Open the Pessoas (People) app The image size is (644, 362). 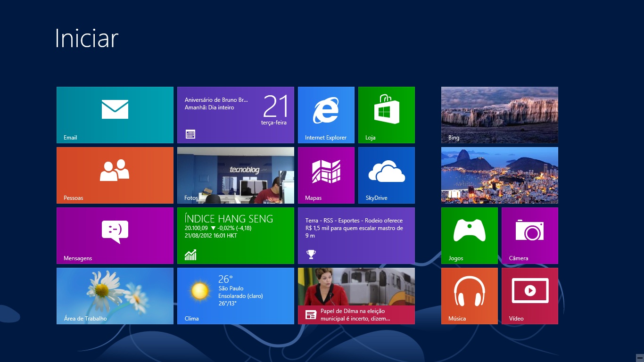(115, 175)
